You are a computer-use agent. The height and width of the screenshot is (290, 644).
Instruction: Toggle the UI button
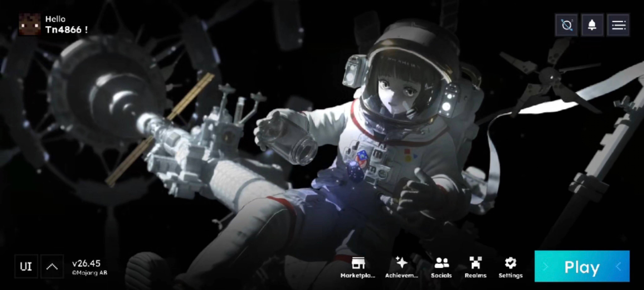pyautogui.click(x=26, y=267)
